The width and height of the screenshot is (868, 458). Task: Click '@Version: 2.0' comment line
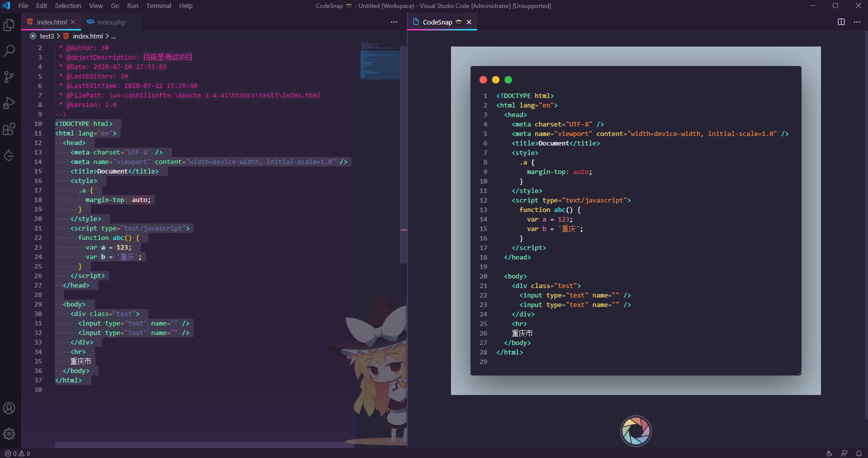click(x=87, y=104)
